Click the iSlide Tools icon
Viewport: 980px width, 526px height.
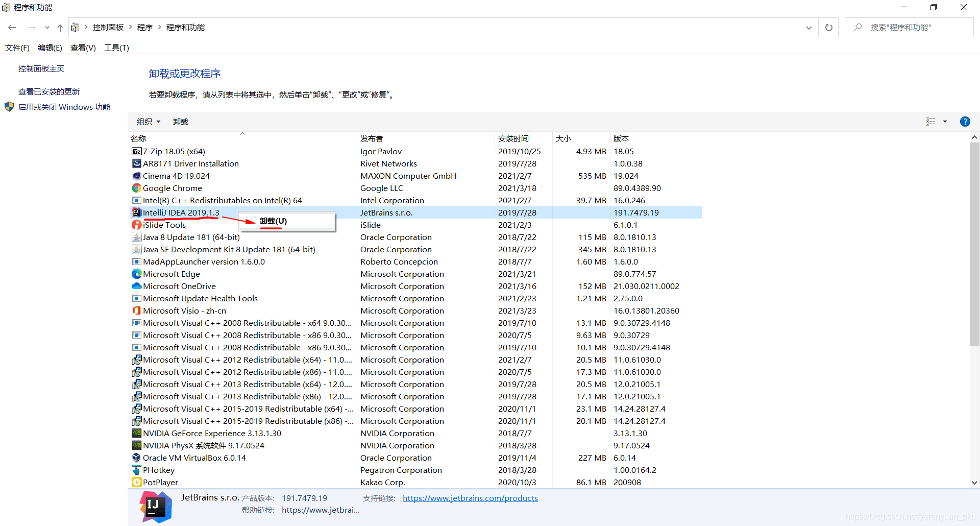(x=136, y=225)
